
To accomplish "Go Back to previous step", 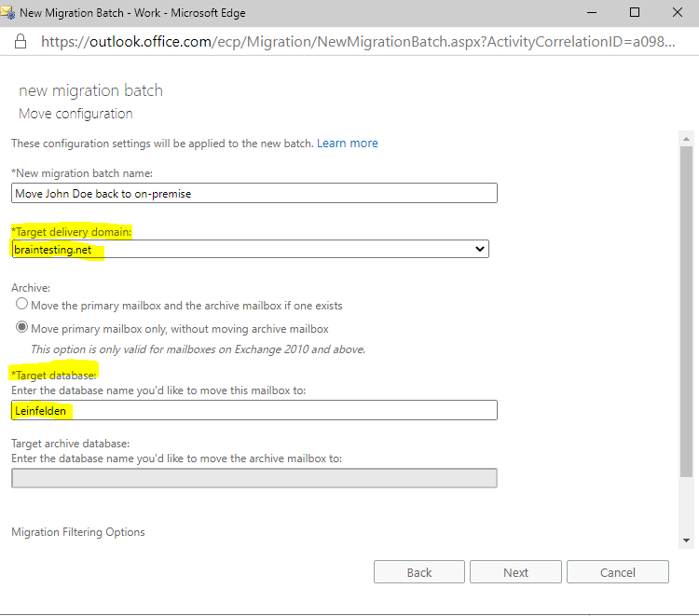I will click(419, 572).
